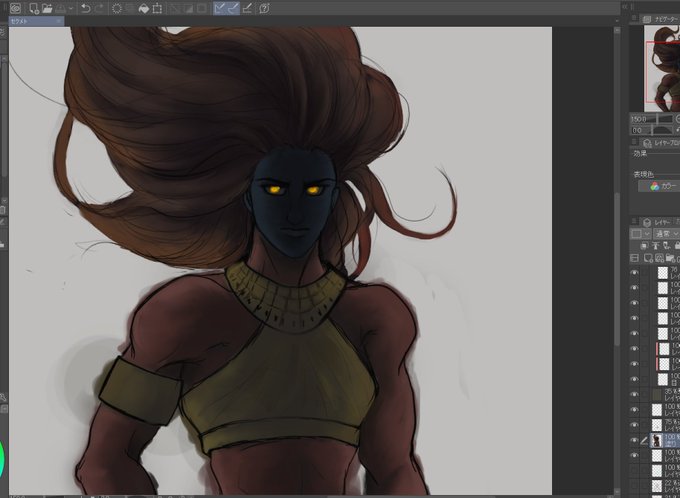Screen dimensions: 680x498
Task: Open Clip Studio support help icon
Action: [264, 8]
